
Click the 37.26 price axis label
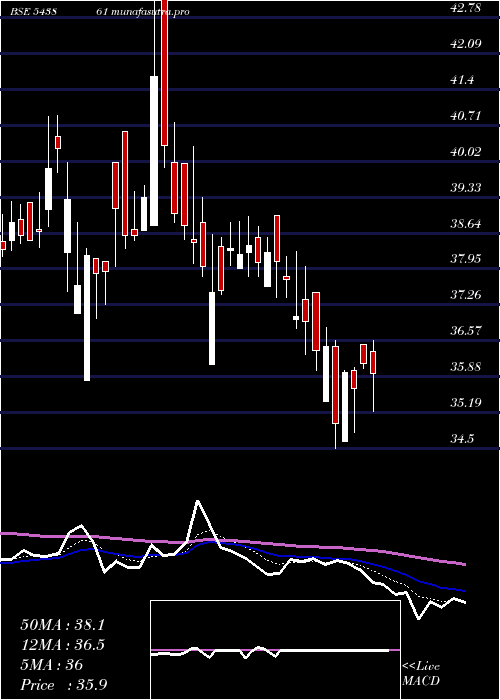pos(466,295)
